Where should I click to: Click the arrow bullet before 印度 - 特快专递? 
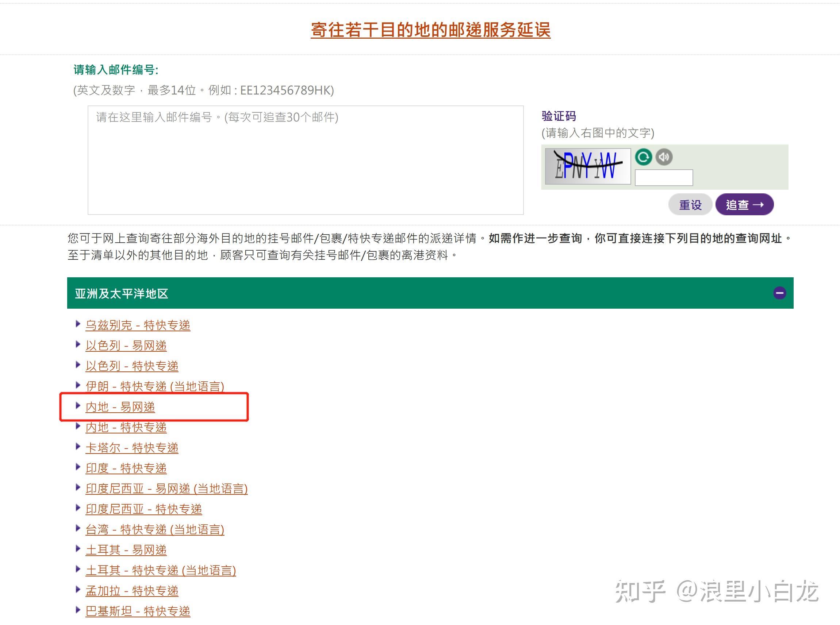point(78,467)
